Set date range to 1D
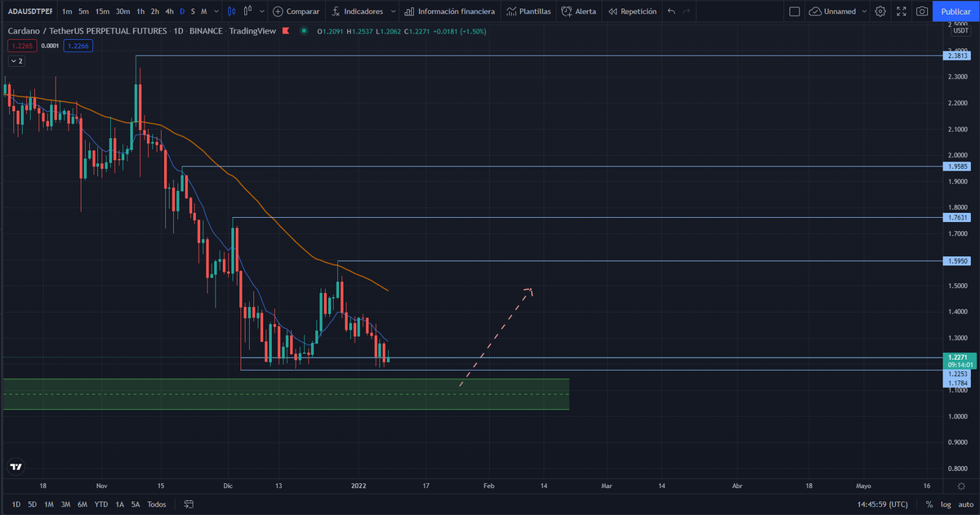980x515 pixels. [x=16, y=504]
